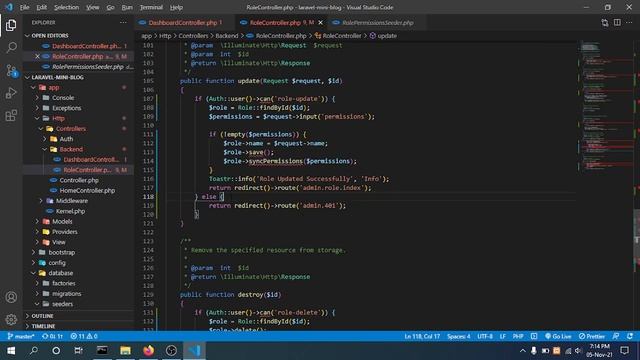Screen dimensions: 640x360
Task: Open Firefox from taskbar
Action: (x=149, y=351)
